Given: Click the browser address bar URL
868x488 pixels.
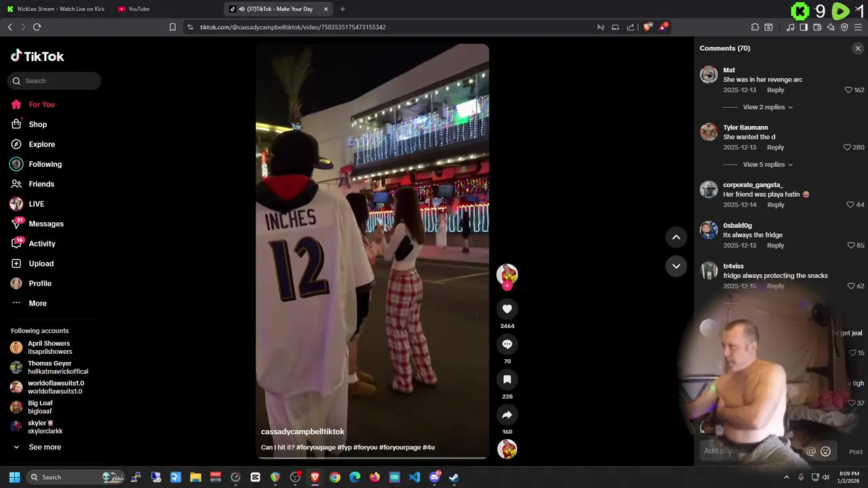Looking at the screenshot, I should point(293,27).
